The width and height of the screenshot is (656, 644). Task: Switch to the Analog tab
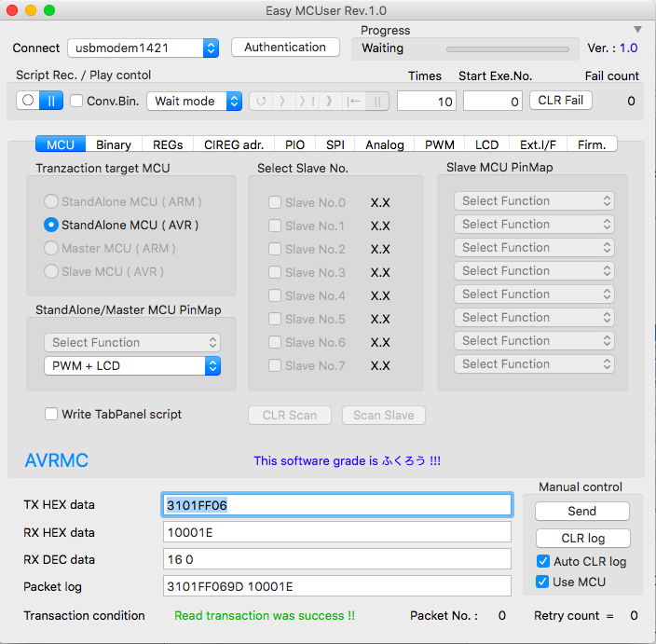pos(385,144)
